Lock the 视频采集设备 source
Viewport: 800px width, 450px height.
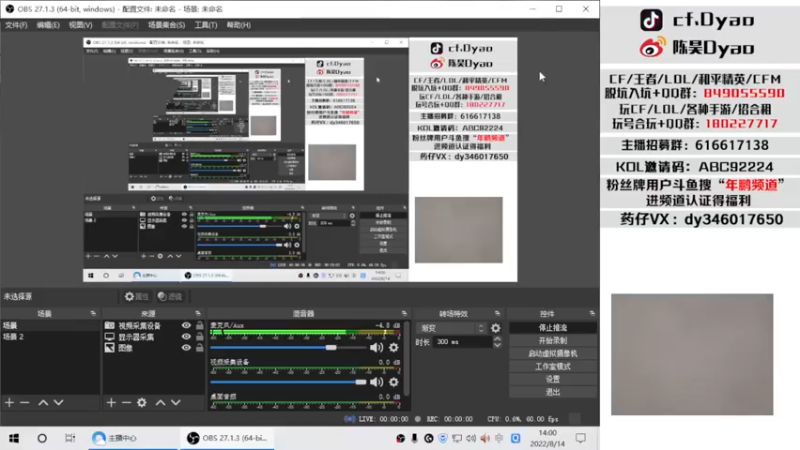pyautogui.click(x=199, y=326)
